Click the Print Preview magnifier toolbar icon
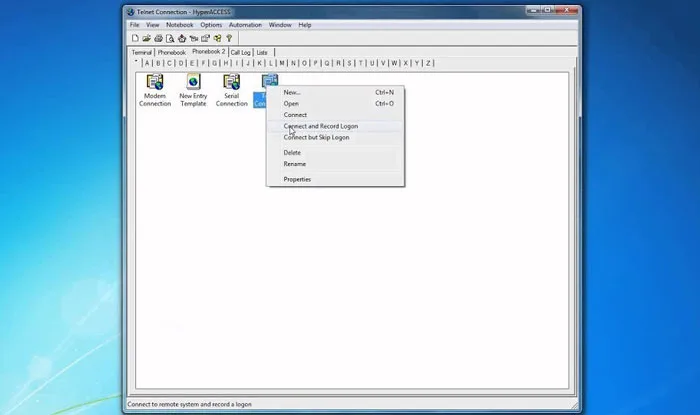700x415 pixels. tap(170, 38)
